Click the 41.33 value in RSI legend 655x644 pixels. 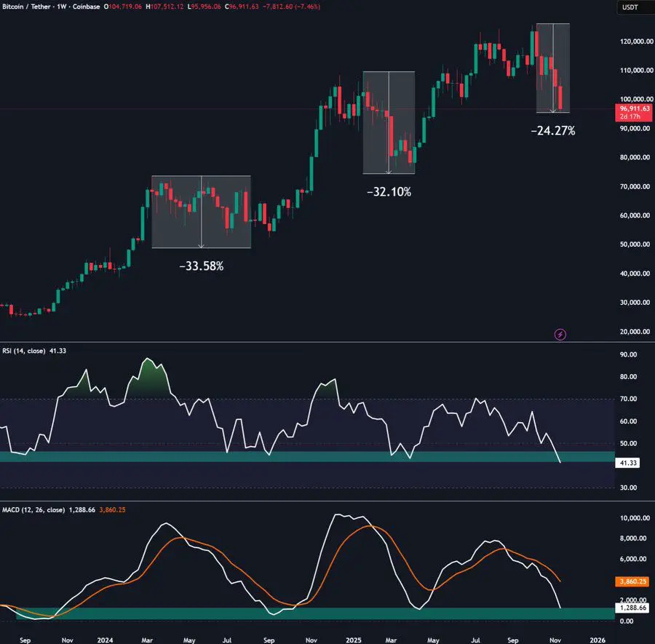click(57, 351)
